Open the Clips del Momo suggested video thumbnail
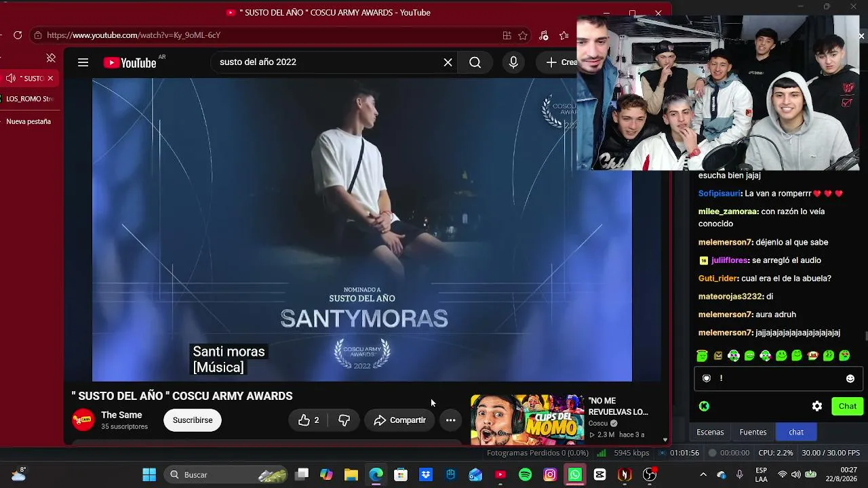This screenshot has width=868, height=488. point(527,419)
